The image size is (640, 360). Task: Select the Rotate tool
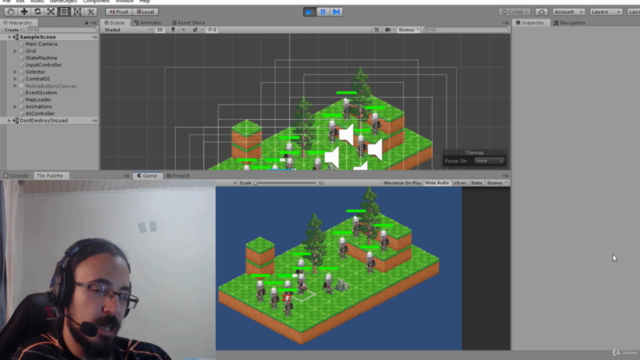pos(38,12)
